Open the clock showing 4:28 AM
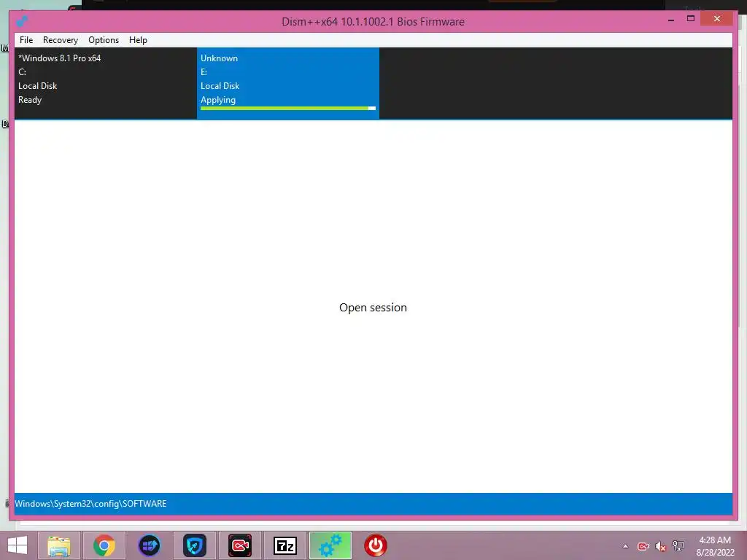Image resolution: width=747 pixels, height=560 pixels. [715, 546]
